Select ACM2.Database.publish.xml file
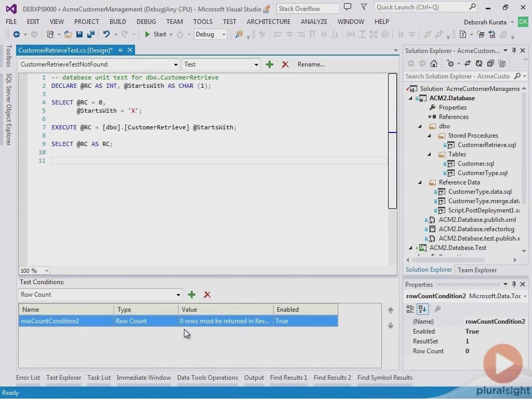This screenshot has height=399, width=532. [477, 220]
